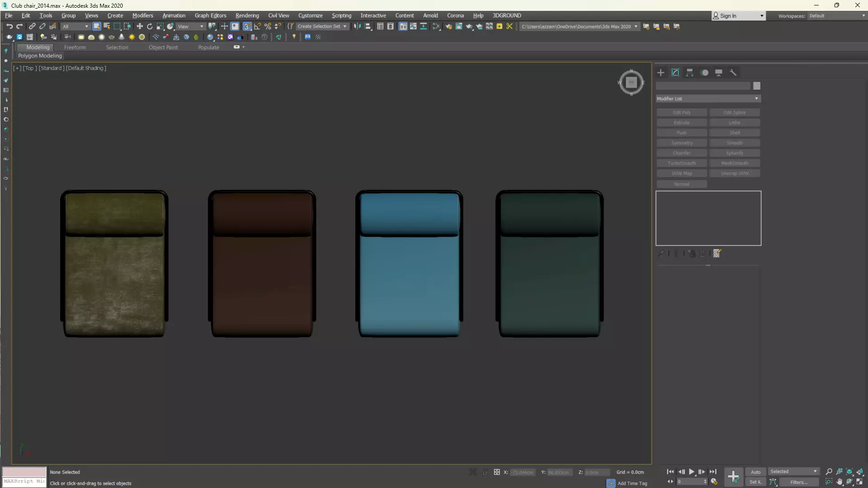Open the Hierarchy command panel tab
Image resolution: width=868 pixels, height=488 pixels.
coord(690,72)
